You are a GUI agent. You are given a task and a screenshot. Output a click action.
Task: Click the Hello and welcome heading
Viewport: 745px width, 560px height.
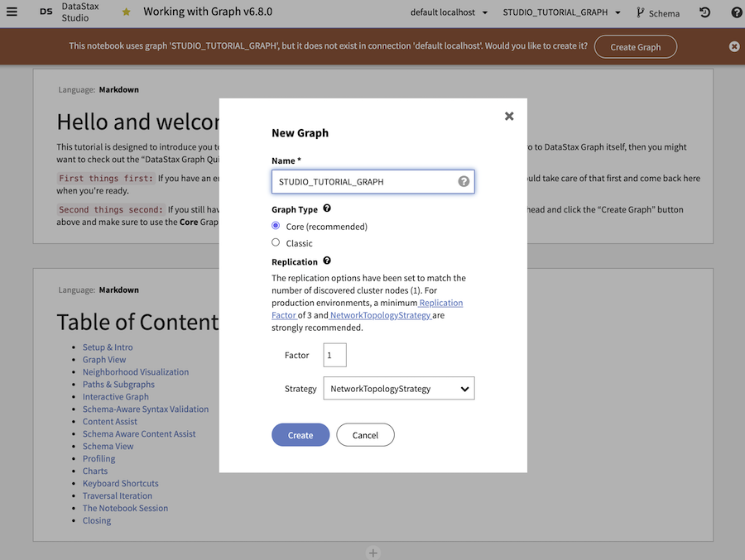tap(137, 122)
